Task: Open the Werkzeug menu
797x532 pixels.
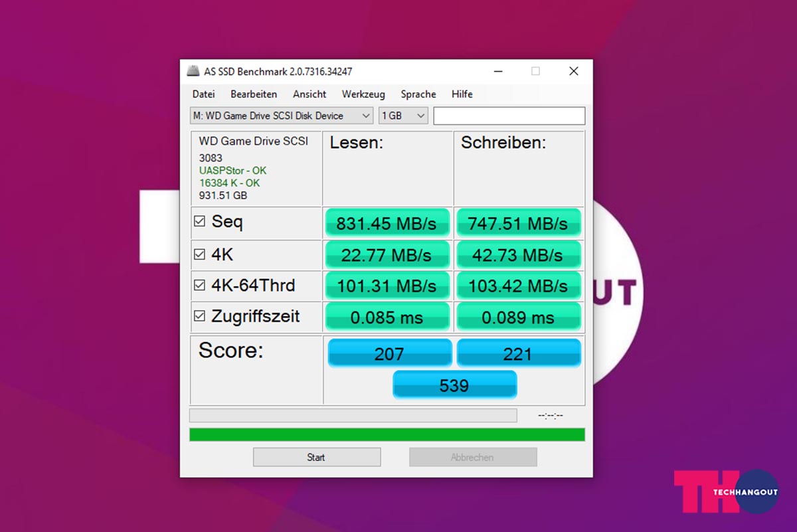Action: 363,94
